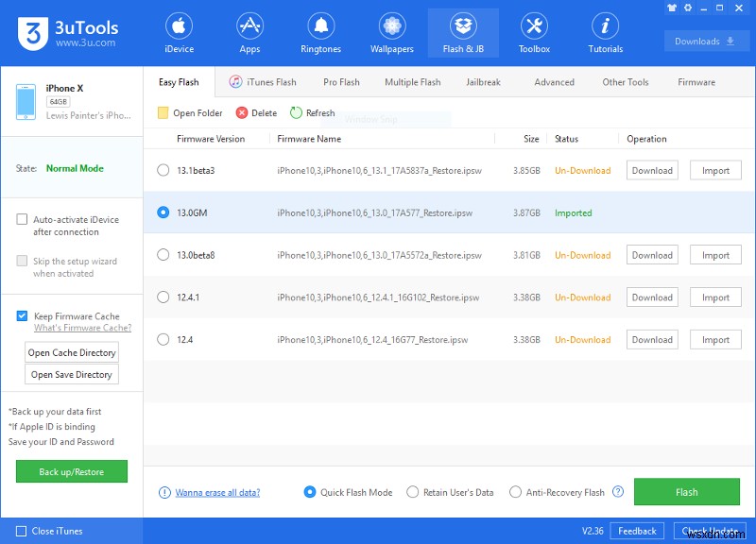
Task: Sort by Firmware Version column header
Action: pyautogui.click(x=211, y=139)
